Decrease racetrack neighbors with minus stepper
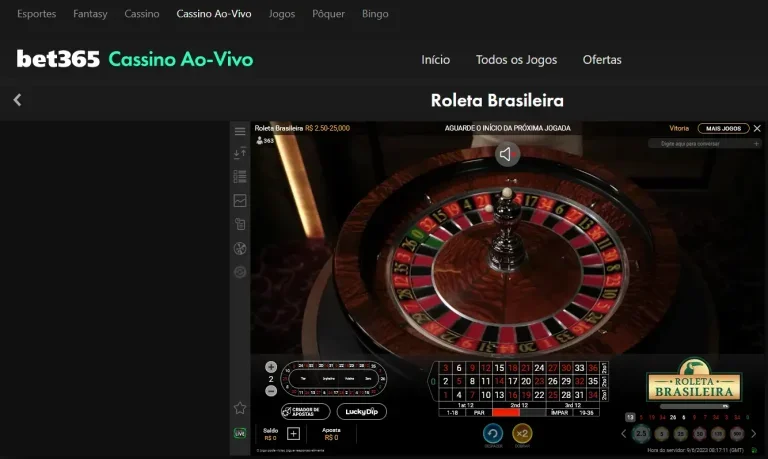The height and width of the screenshot is (459, 768). click(271, 391)
